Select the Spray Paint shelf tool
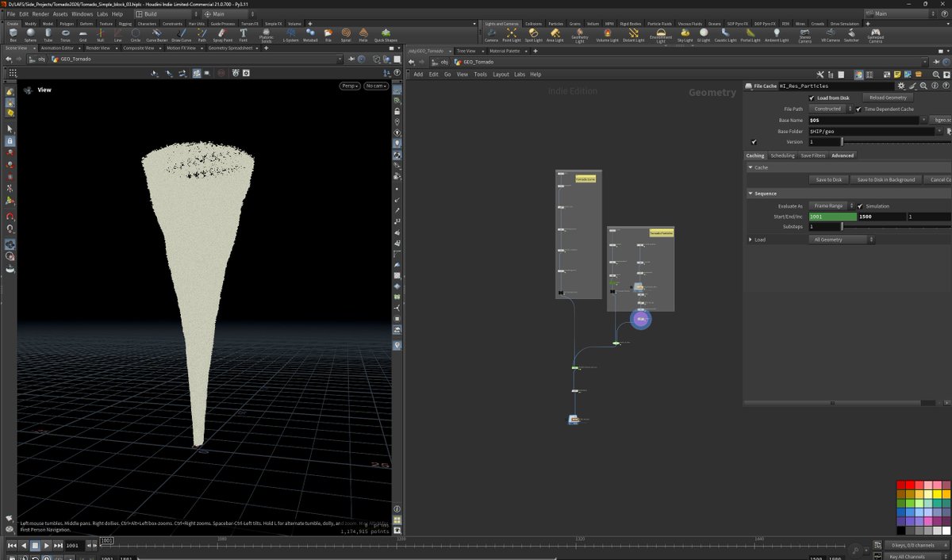The image size is (952, 560). (x=223, y=34)
